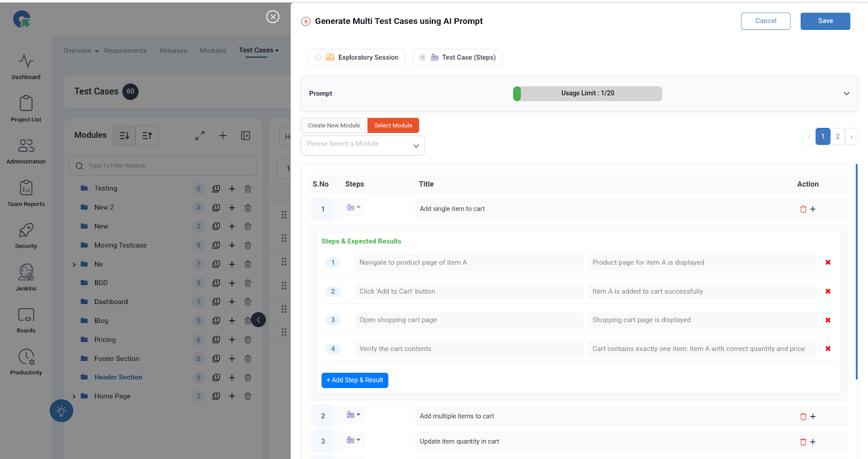The width and height of the screenshot is (868, 459).
Task: Delete the 'Pricing' module with trash icon
Action: click(247, 340)
